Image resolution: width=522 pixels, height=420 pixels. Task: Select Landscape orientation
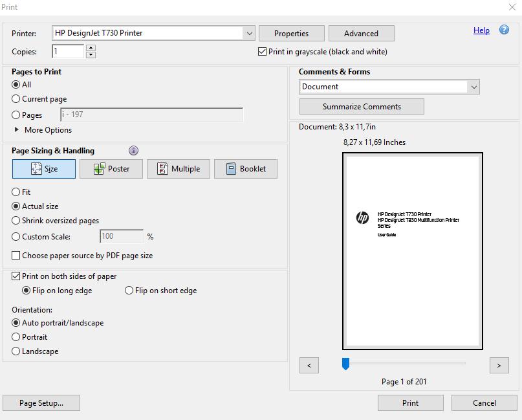(x=16, y=351)
